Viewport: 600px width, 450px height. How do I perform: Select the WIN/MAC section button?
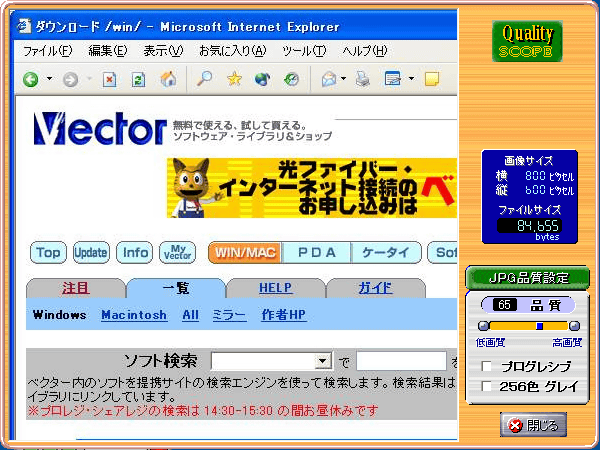pos(245,253)
